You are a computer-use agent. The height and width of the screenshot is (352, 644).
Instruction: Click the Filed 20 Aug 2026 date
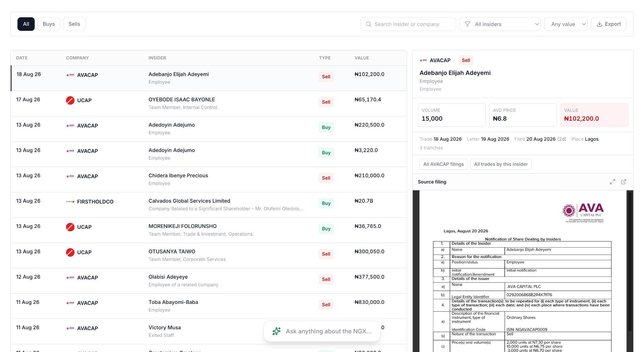point(540,139)
